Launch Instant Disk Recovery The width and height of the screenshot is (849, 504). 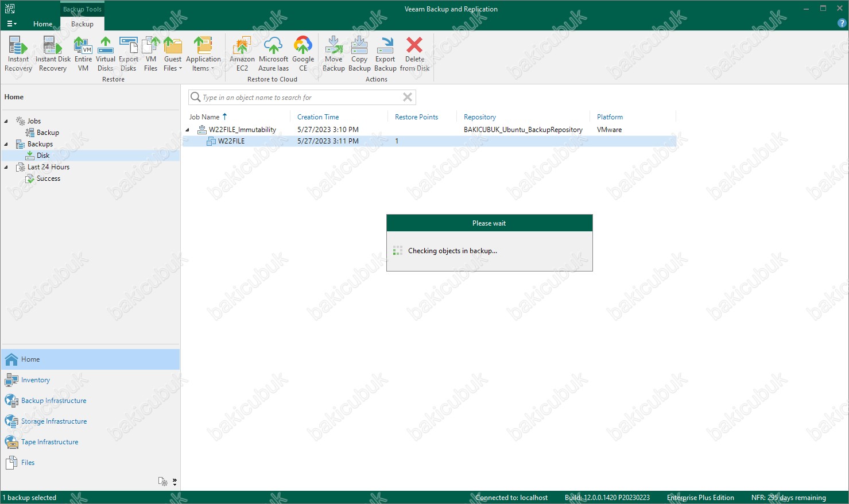(53, 54)
